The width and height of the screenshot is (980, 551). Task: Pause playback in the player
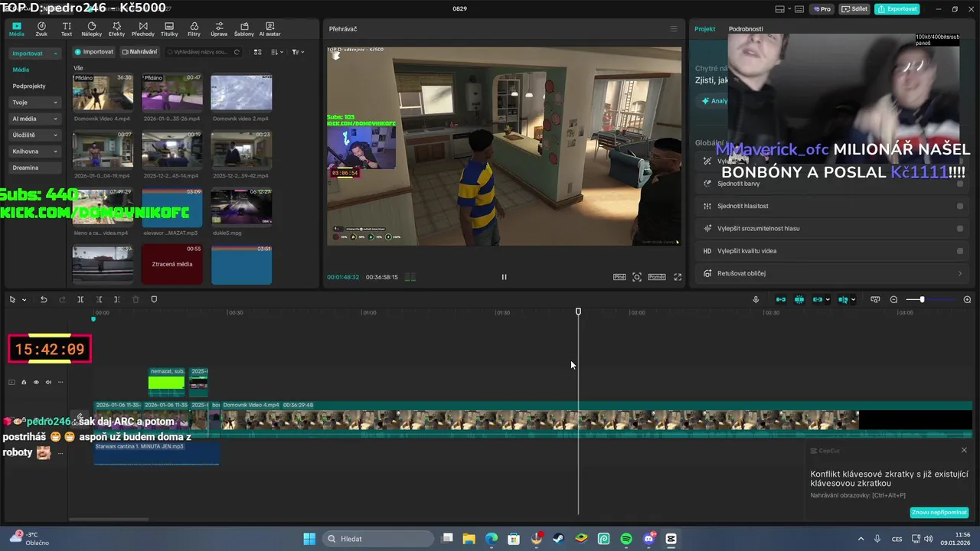[504, 277]
